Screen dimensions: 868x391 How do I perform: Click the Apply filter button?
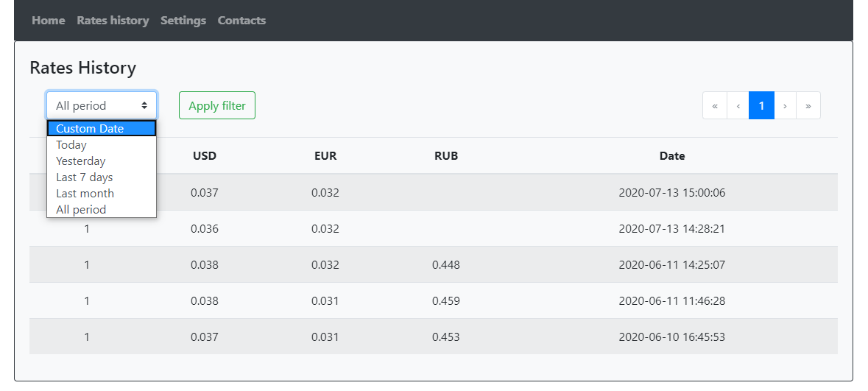[x=217, y=105]
